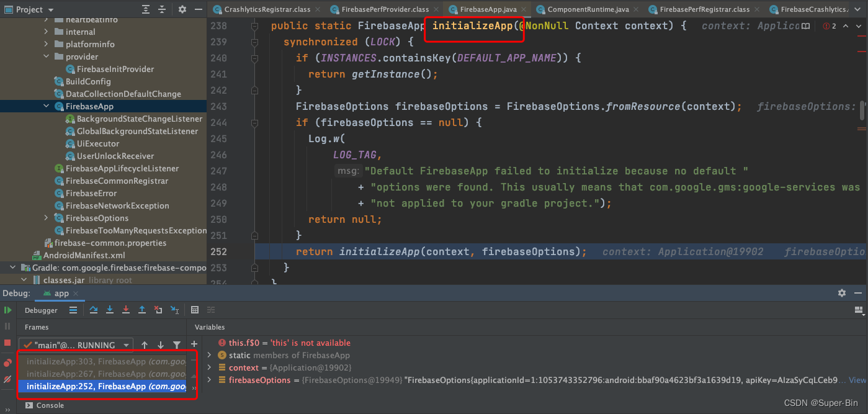Open the "main" thread RUNNING dropdown
This screenshot has height=414, width=868.
(76, 345)
